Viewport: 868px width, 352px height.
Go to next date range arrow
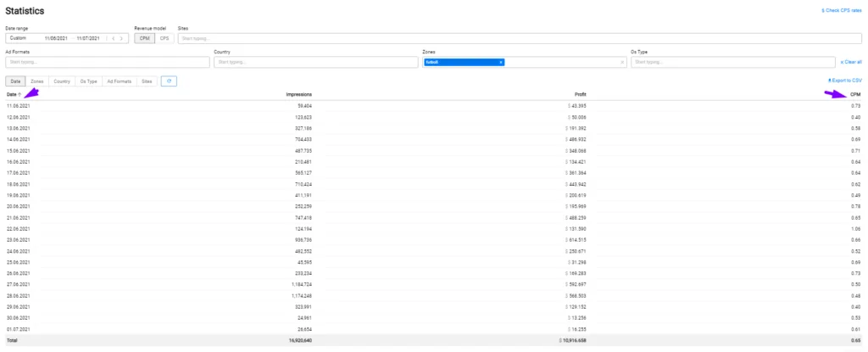click(x=122, y=38)
